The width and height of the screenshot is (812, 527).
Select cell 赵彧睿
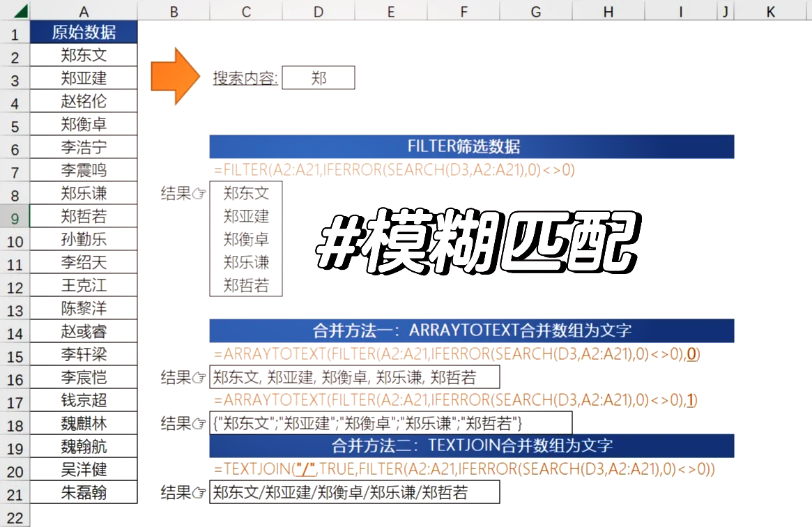pyautogui.click(x=84, y=331)
